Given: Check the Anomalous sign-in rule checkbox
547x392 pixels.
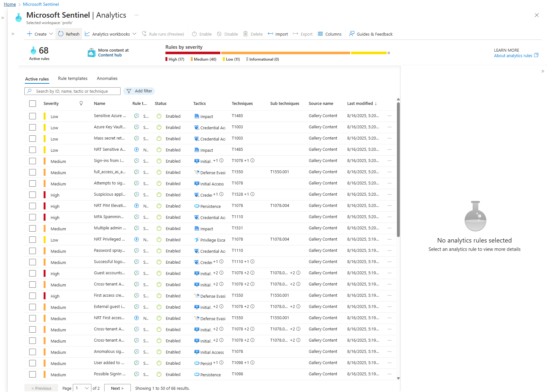Looking at the screenshot, I should pos(32,352).
